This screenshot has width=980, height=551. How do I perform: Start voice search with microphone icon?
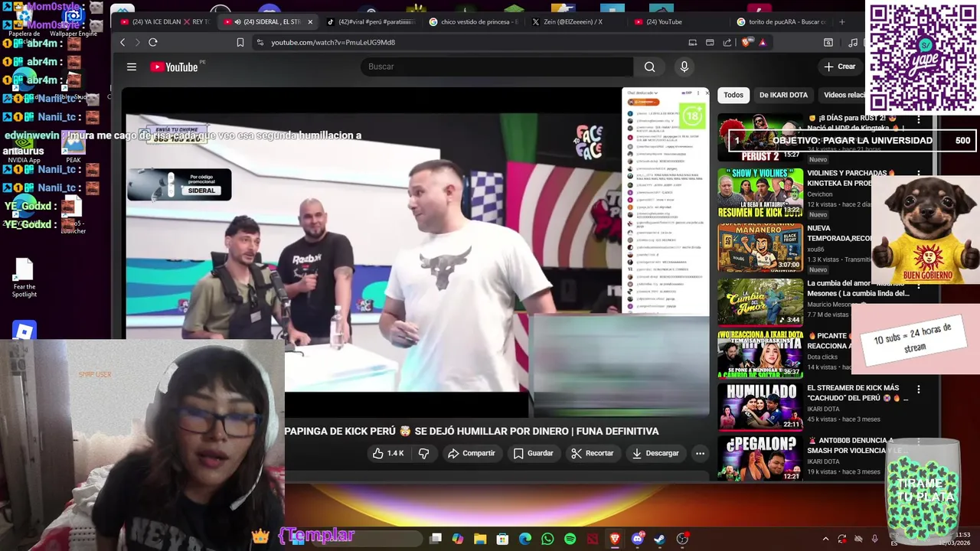coord(684,67)
